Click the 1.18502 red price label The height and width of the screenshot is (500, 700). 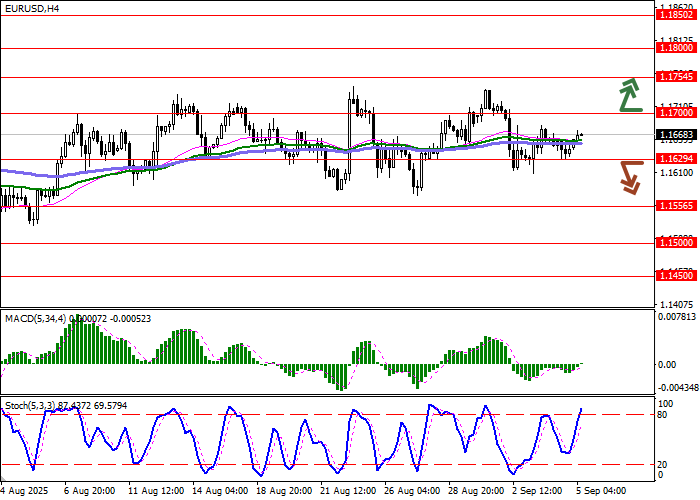[x=671, y=15]
